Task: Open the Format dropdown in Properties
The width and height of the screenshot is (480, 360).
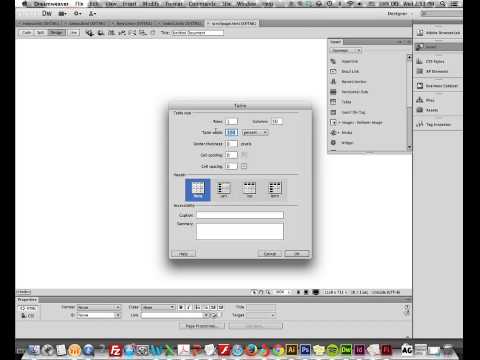Action: coord(99,307)
